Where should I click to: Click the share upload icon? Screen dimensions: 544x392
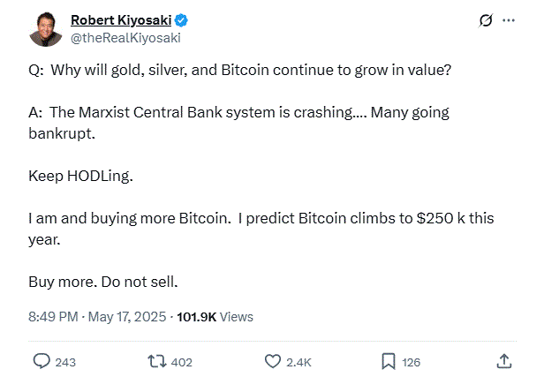click(503, 361)
